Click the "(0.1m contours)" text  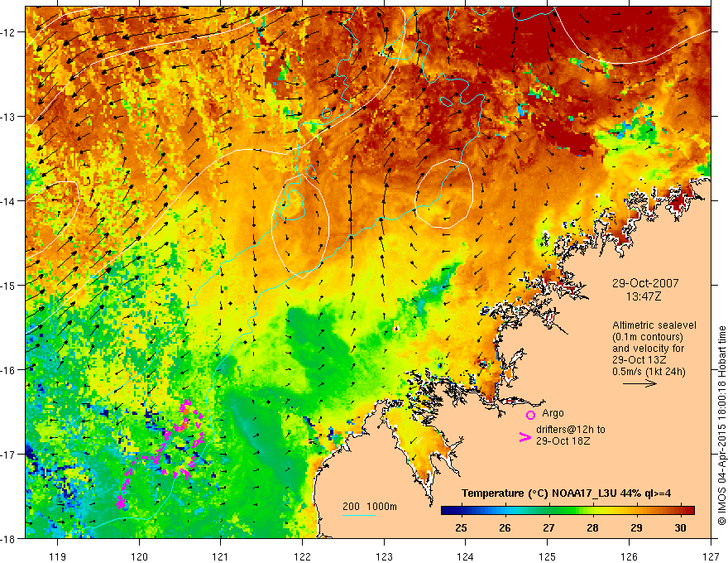point(648,337)
